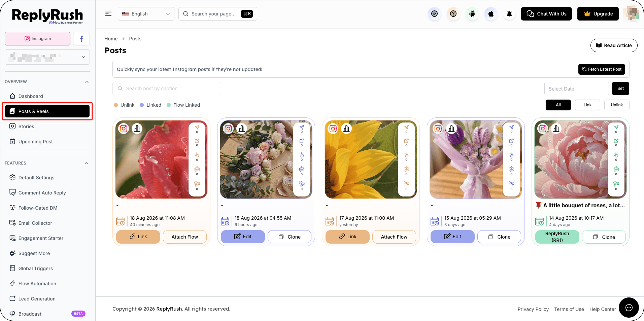The width and height of the screenshot is (644, 321).
Task: Open the floating chat bubble icon
Action: point(629,308)
